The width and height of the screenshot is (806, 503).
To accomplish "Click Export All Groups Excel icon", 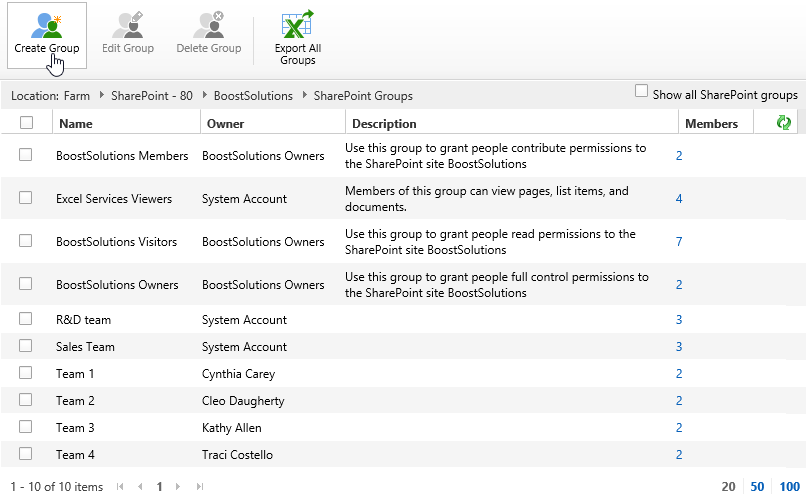I will coord(297,24).
